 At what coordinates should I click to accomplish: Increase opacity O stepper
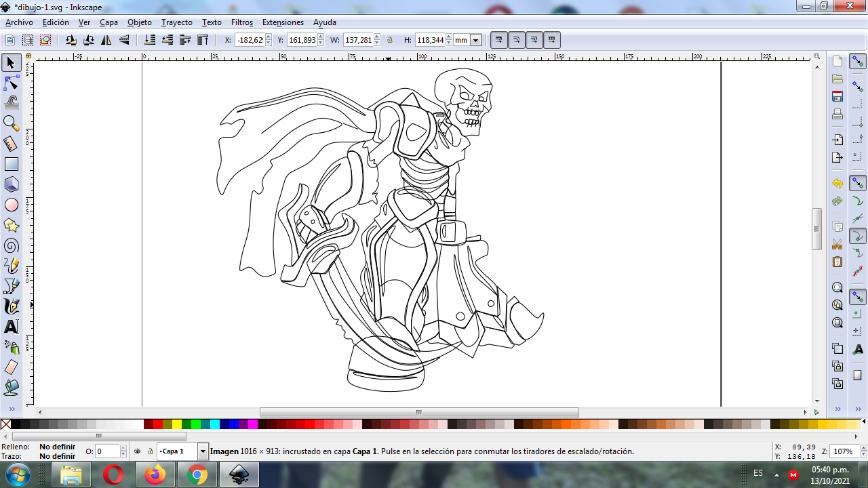(x=123, y=448)
